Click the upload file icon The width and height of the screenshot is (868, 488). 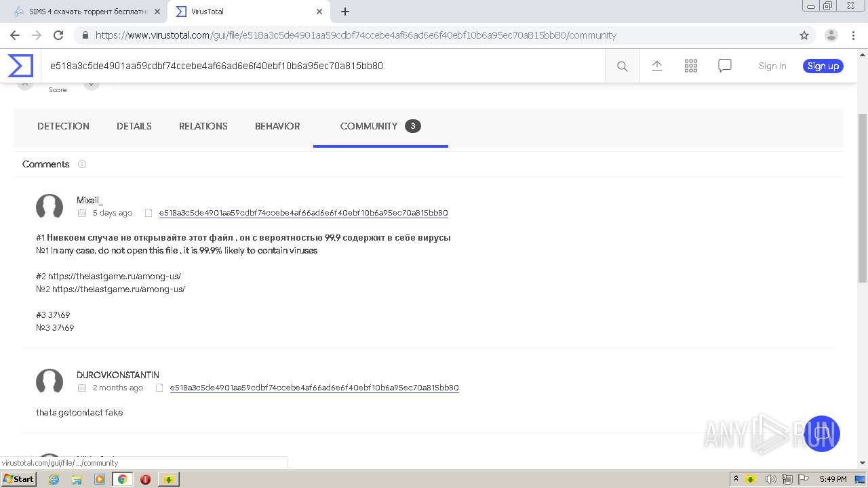coord(656,66)
